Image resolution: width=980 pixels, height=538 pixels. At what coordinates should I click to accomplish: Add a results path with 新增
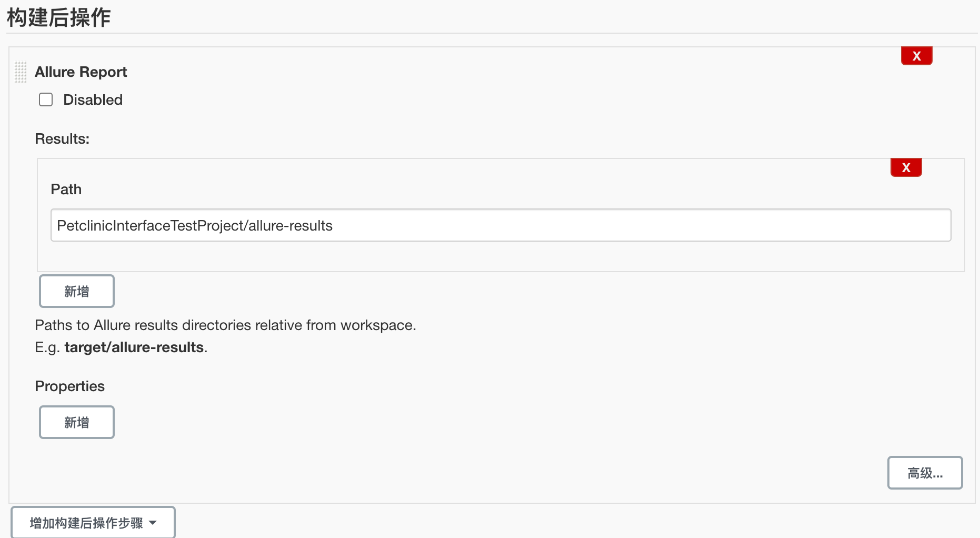[77, 291]
